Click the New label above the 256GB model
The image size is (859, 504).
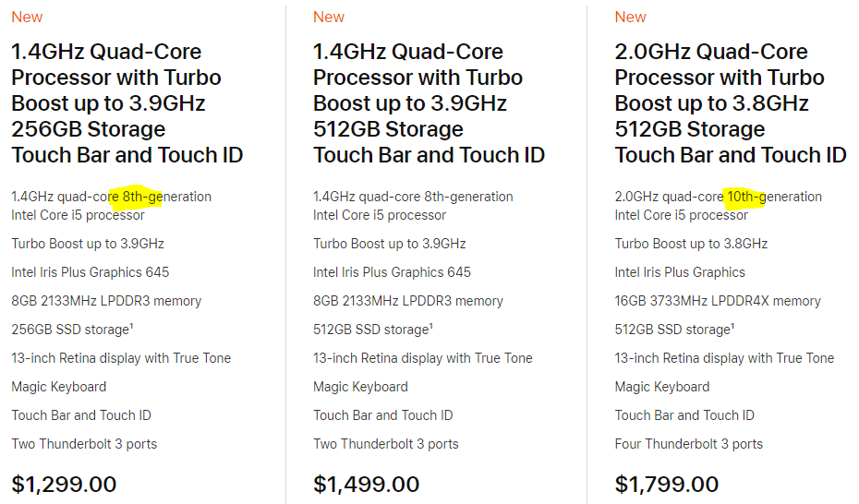point(27,17)
